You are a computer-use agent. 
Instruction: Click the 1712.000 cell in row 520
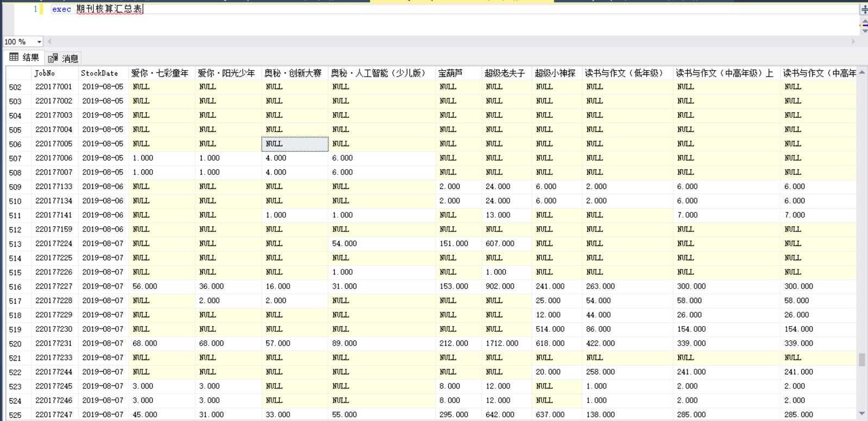pyautogui.click(x=506, y=343)
